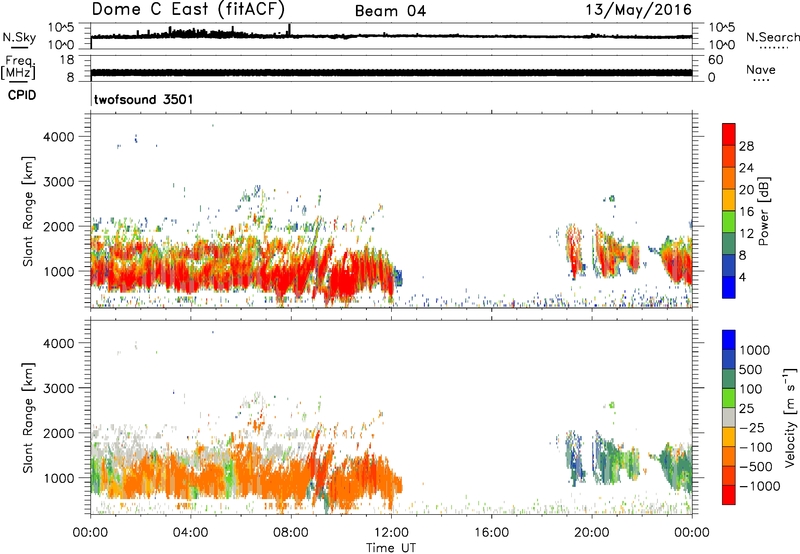800x554 pixels.
Task: Select the "60" Nave axis tick label
Action: pyautogui.click(x=715, y=60)
